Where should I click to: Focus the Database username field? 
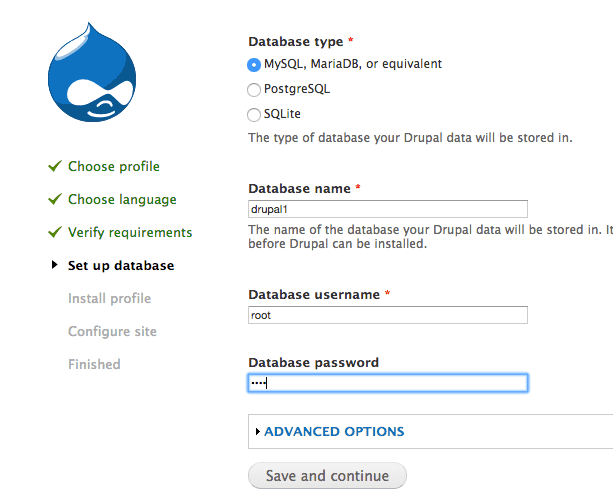(388, 315)
